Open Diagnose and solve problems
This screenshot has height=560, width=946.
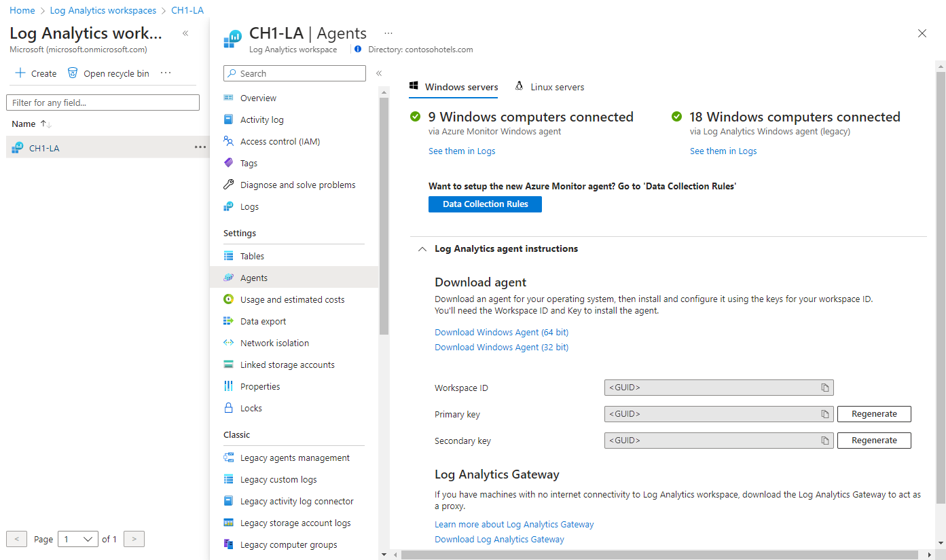point(297,185)
